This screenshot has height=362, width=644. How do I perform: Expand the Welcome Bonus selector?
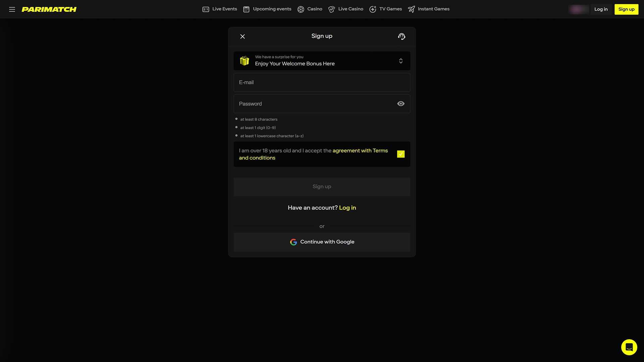(x=400, y=61)
